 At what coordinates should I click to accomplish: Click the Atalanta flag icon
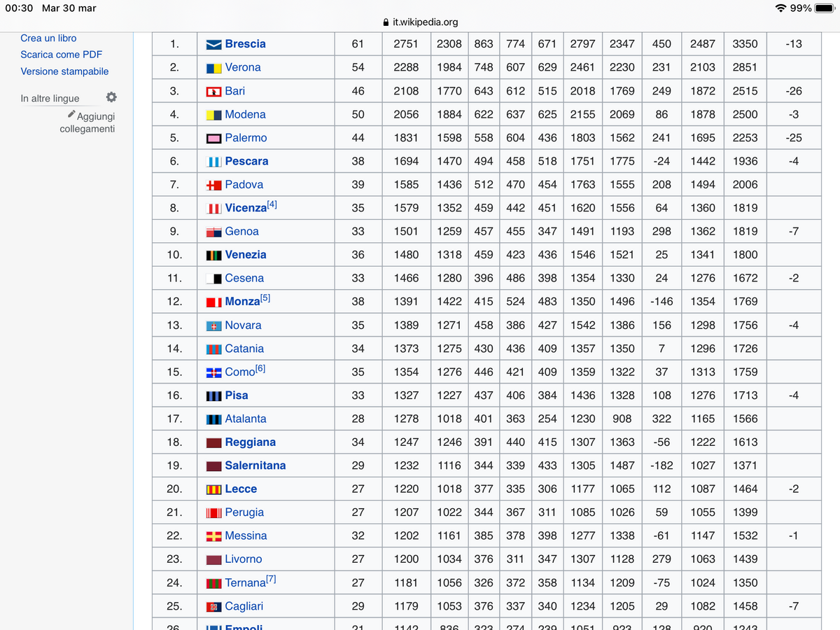point(213,419)
